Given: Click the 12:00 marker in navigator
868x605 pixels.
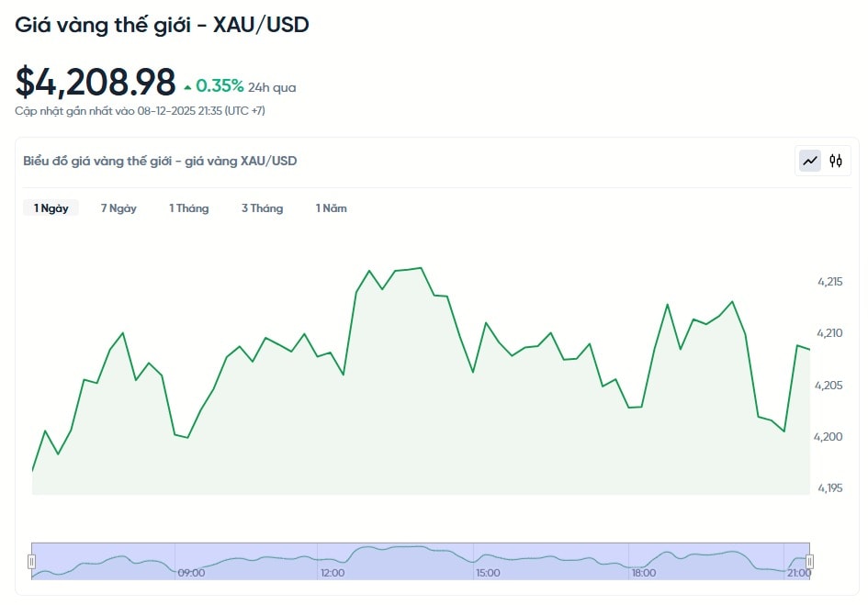Looking at the screenshot, I should pos(332,573).
